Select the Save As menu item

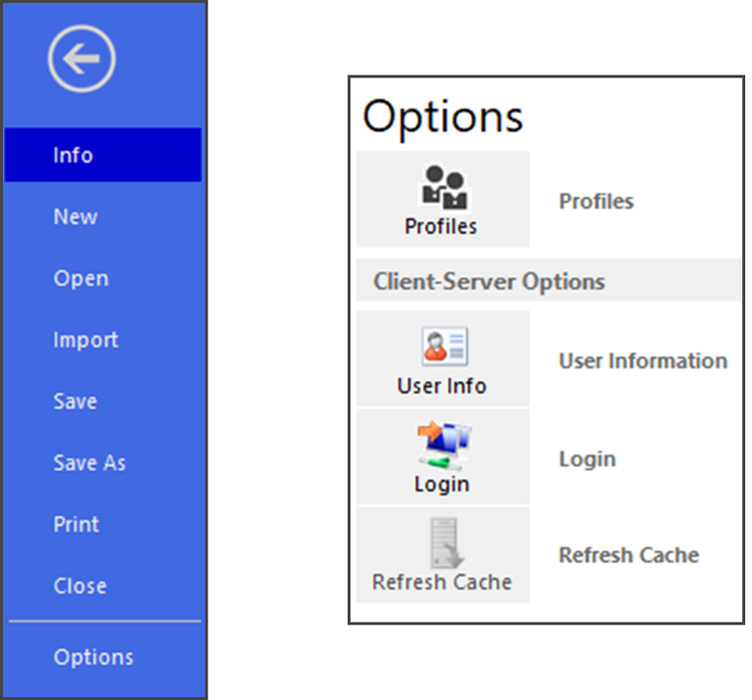89,463
